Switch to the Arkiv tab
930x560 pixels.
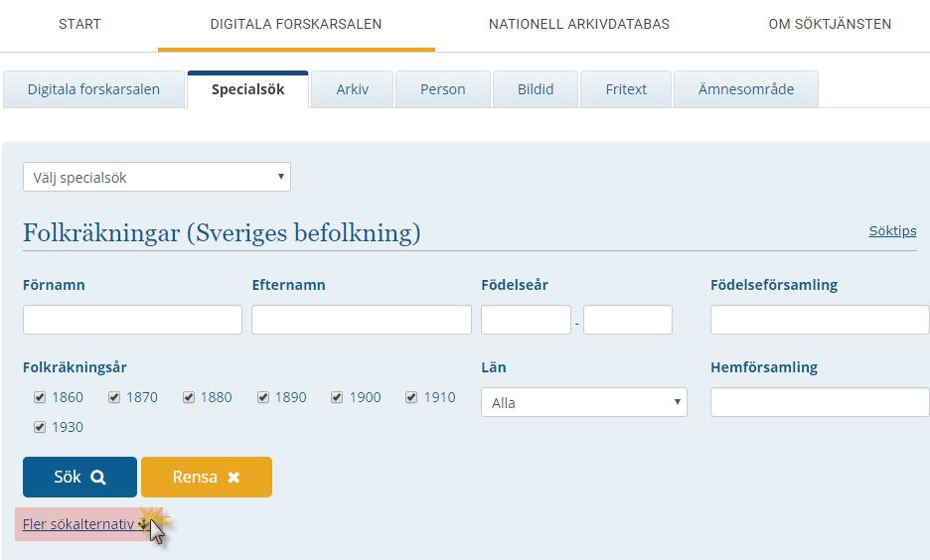point(353,89)
